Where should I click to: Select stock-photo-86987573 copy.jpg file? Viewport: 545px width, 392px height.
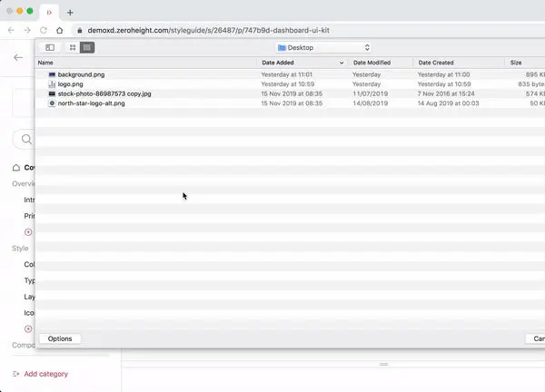pos(104,93)
